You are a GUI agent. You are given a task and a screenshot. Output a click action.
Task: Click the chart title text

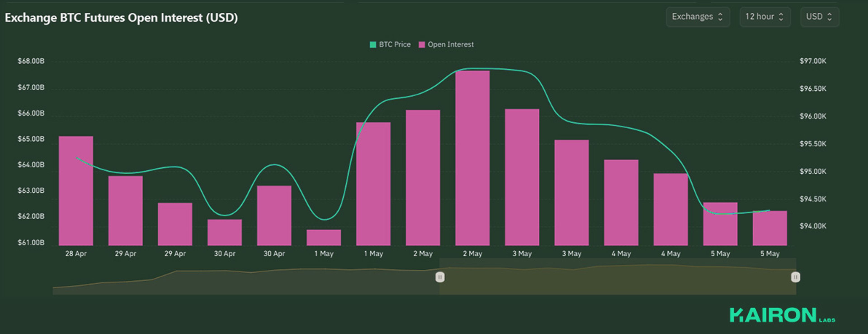[x=121, y=18]
